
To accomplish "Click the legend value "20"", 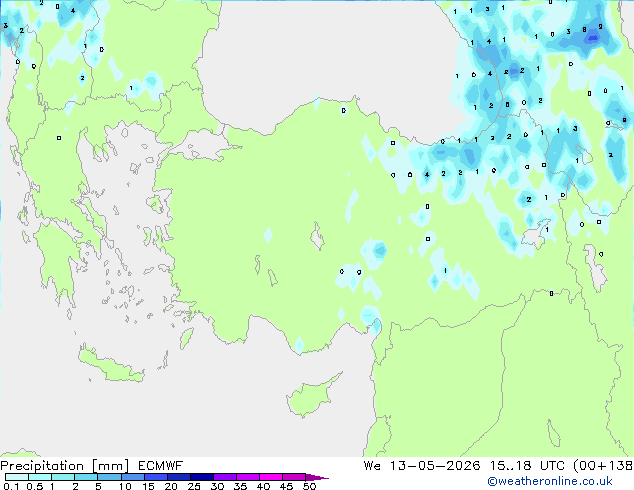I will coord(171,486).
